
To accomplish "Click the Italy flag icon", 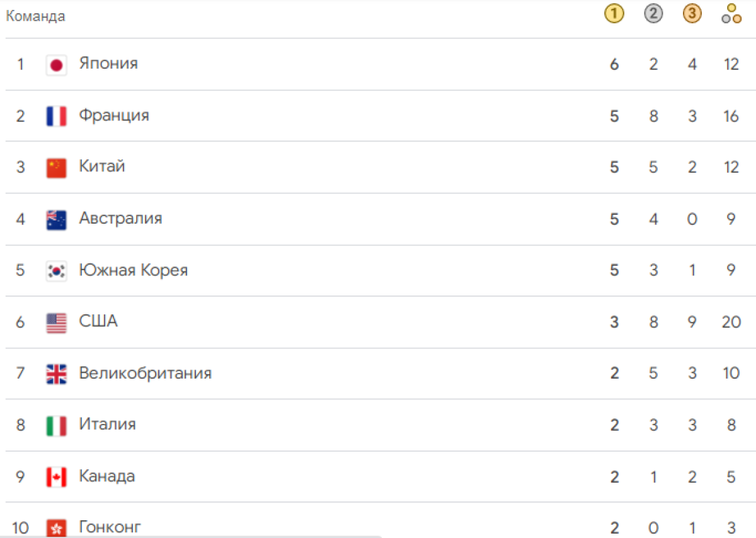I will (57, 425).
